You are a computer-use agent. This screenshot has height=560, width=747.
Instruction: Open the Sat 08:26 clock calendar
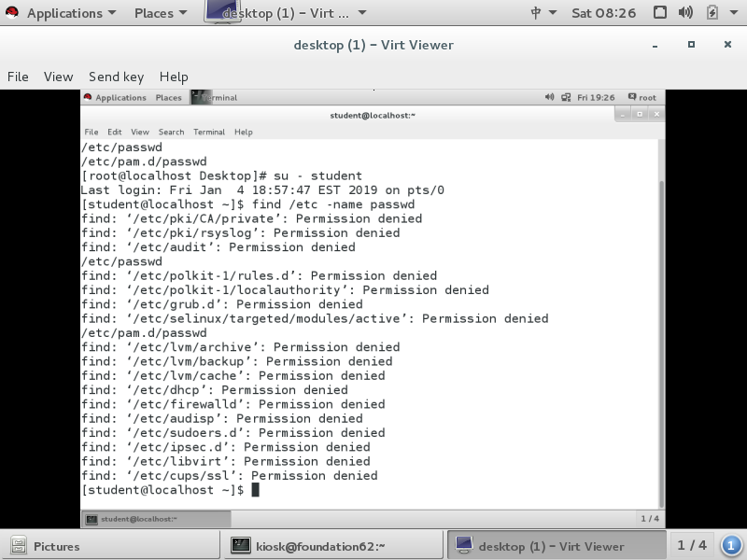[603, 13]
